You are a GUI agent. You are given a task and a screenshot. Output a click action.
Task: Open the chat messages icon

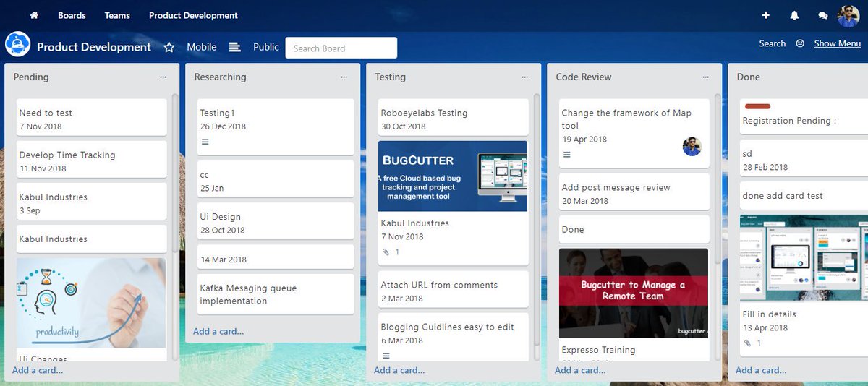822,15
